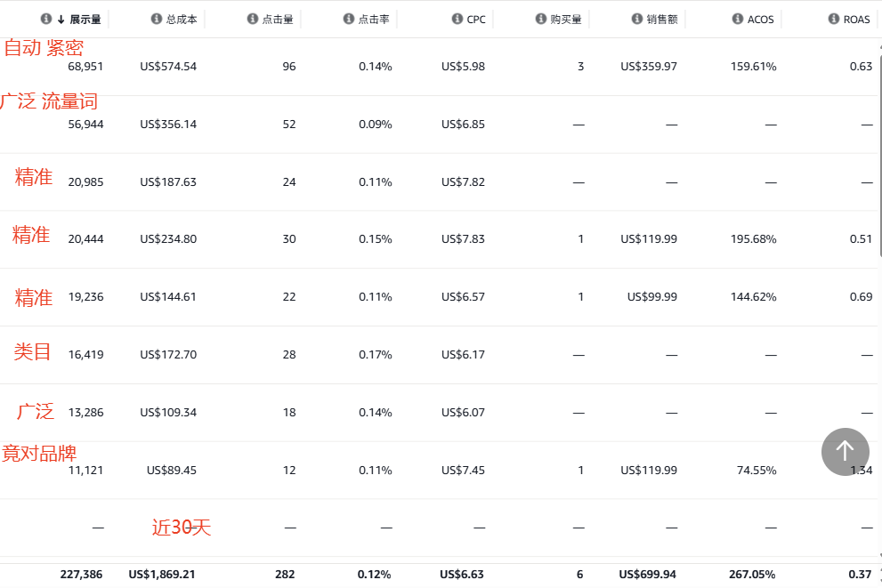
Task: Open the info icon next to 销售额
Action: coord(637,20)
